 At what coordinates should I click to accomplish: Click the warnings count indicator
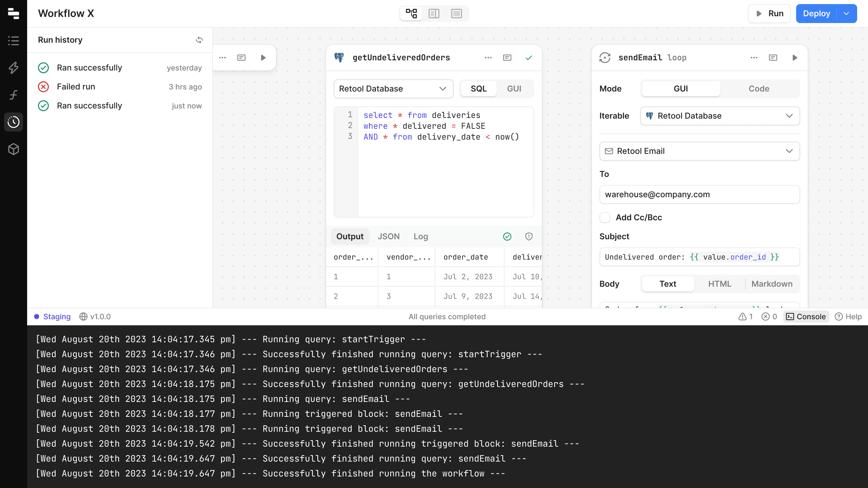[746, 317]
